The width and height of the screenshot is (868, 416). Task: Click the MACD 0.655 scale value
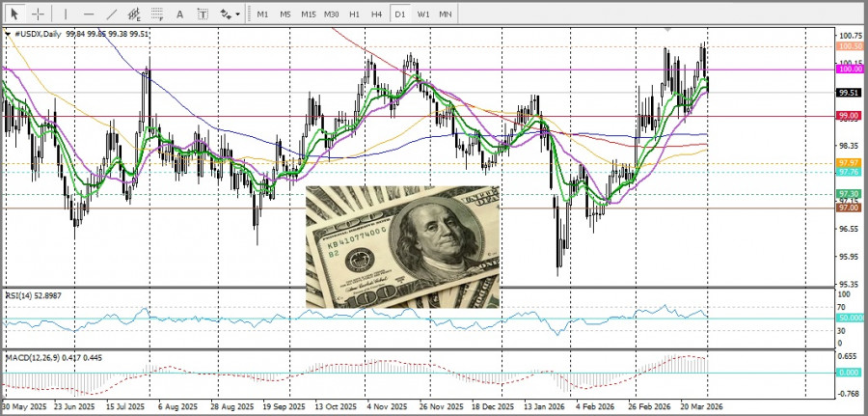pos(849,356)
